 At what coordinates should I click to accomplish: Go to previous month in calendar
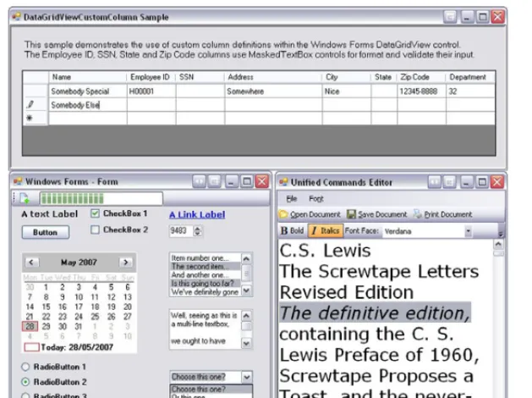click(31, 263)
